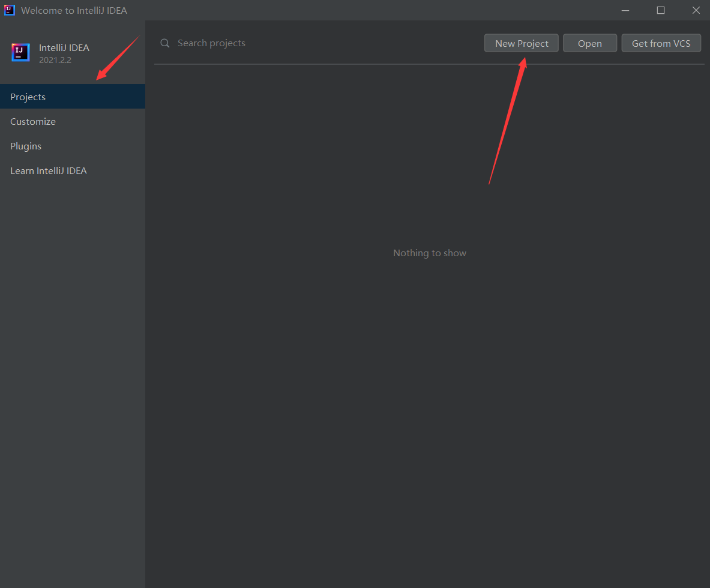The image size is (710, 588).
Task: Open the Plugins tab
Action: tap(73, 146)
